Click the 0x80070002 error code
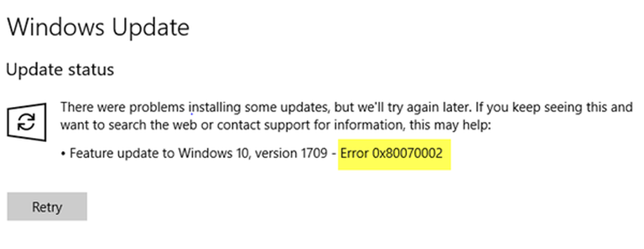Screen dimensions: 644x249 [x=408, y=154]
